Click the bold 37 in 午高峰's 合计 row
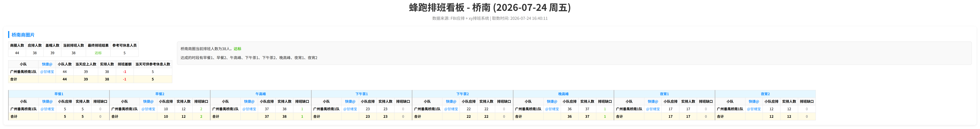Image resolution: width=980 pixels, height=129 pixels. (x=267, y=116)
